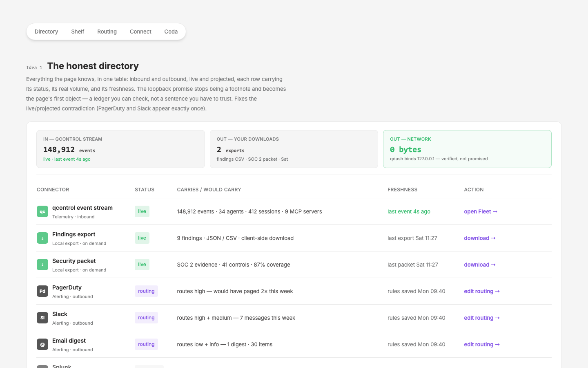The width and height of the screenshot is (588, 368).
Task: Click 'Email digest' connector name
Action: [69, 341]
